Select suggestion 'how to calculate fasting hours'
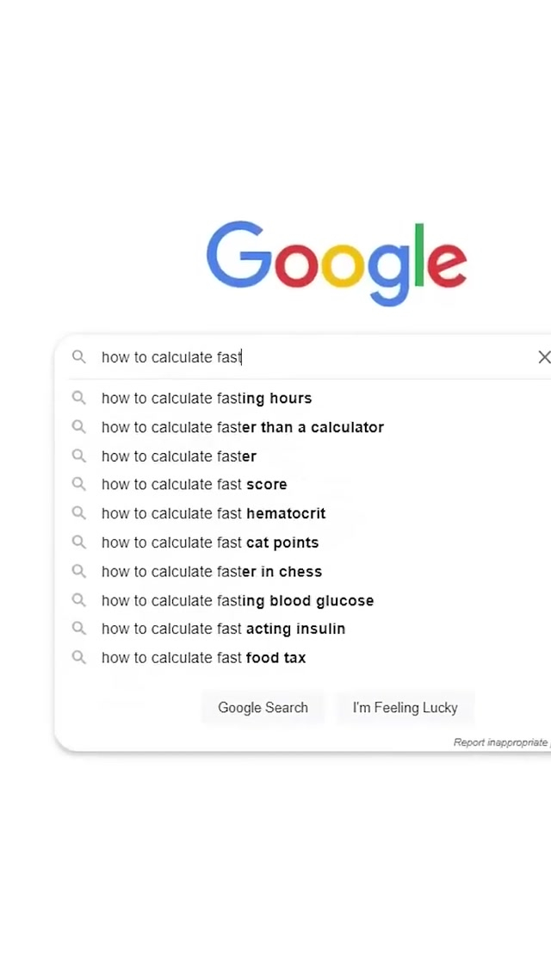Viewport: 551px width, 980px height. (x=207, y=398)
